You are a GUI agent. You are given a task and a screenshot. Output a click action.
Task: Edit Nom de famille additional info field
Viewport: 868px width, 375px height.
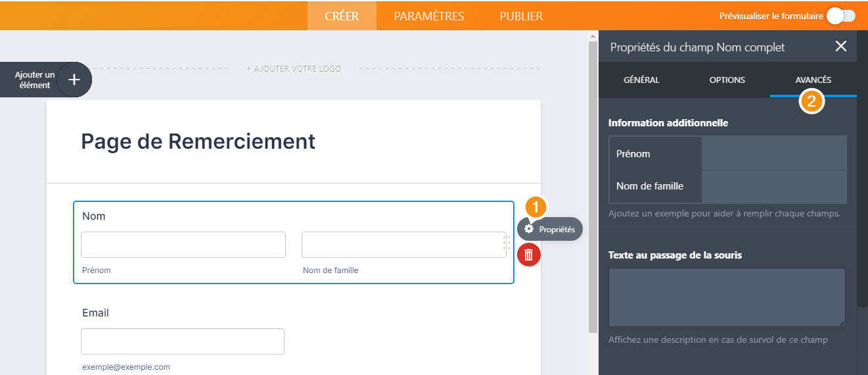click(774, 186)
